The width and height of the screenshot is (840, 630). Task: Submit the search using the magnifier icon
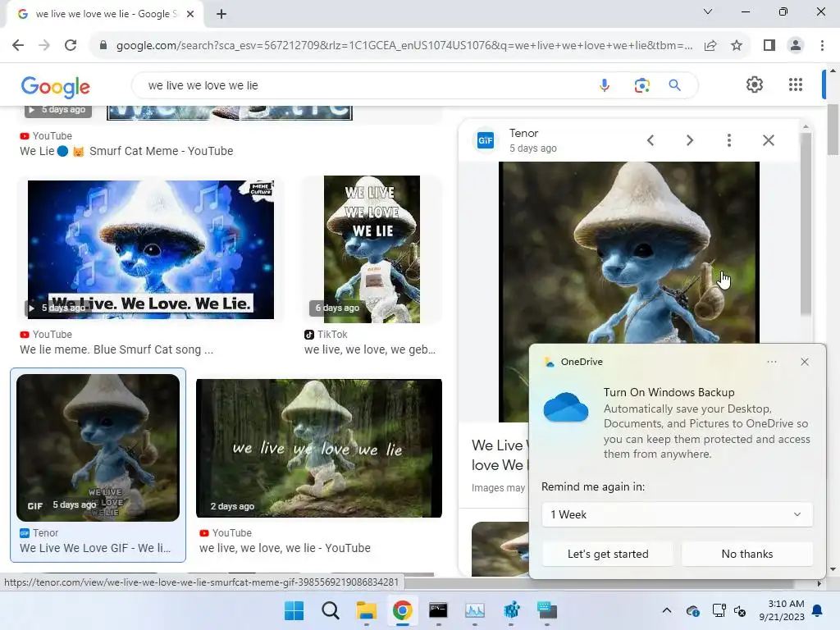click(x=674, y=85)
